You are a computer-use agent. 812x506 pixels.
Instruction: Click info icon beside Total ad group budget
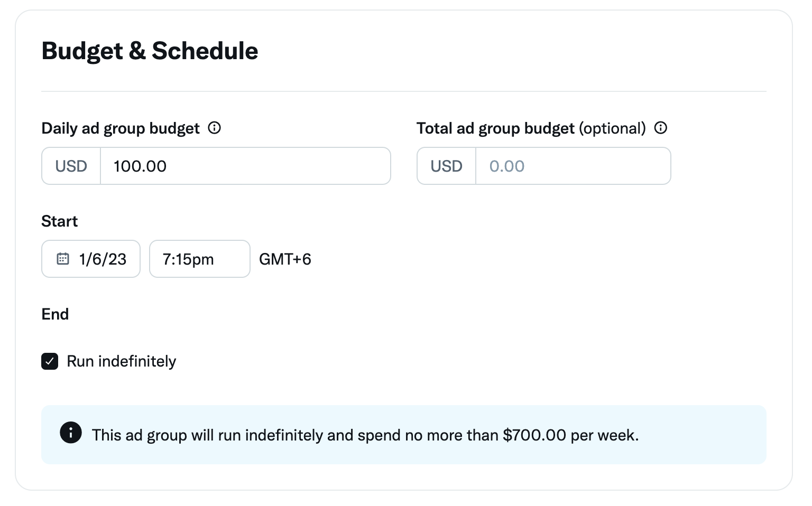pyautogui.click(x=660, y=128)
